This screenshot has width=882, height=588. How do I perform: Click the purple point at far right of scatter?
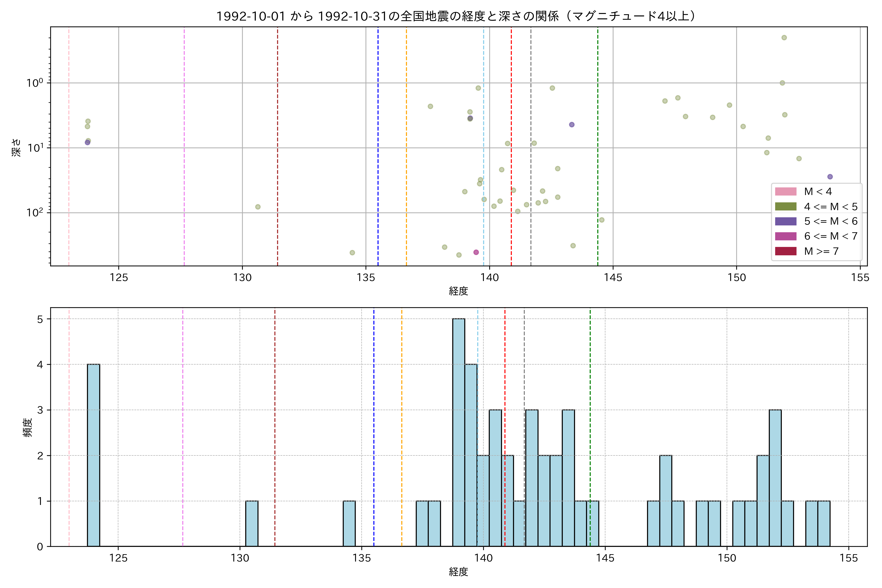click(830, 177)
